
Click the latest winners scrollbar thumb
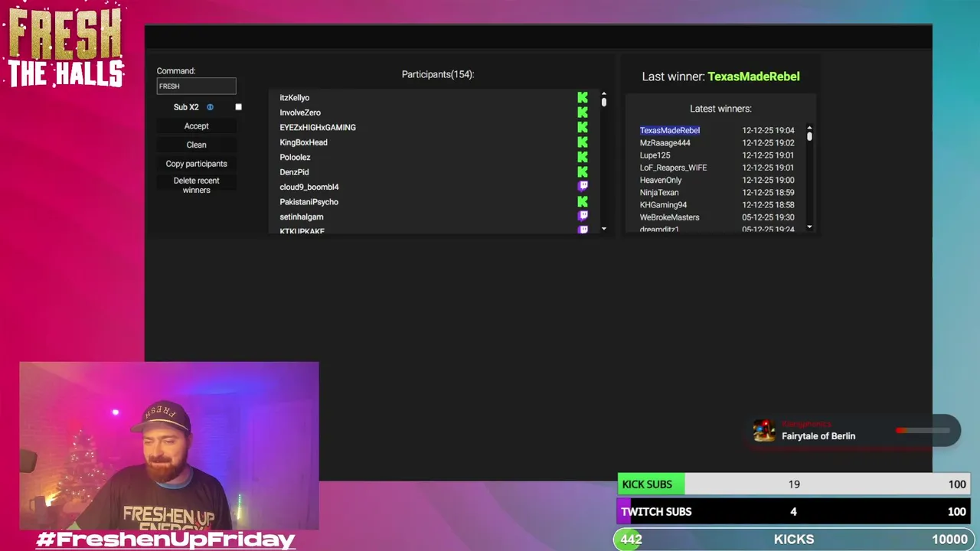tap(809, 136)
